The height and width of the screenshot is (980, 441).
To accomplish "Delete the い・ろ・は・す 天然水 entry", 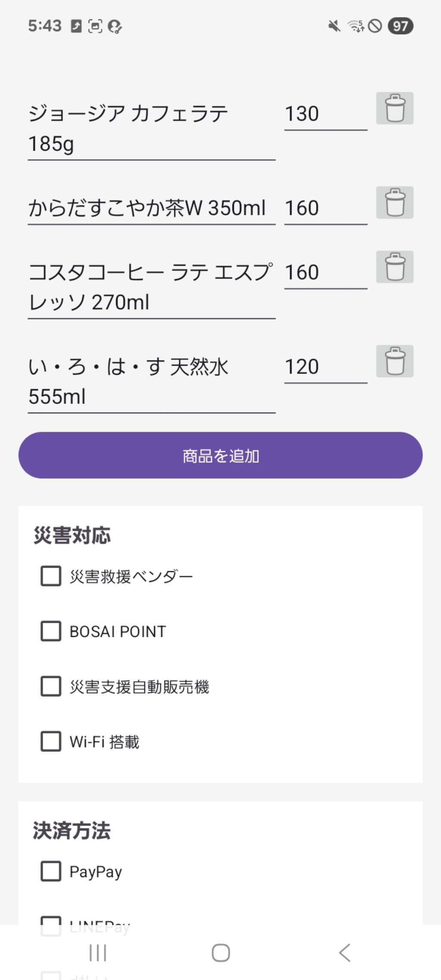I will [394, 361].
